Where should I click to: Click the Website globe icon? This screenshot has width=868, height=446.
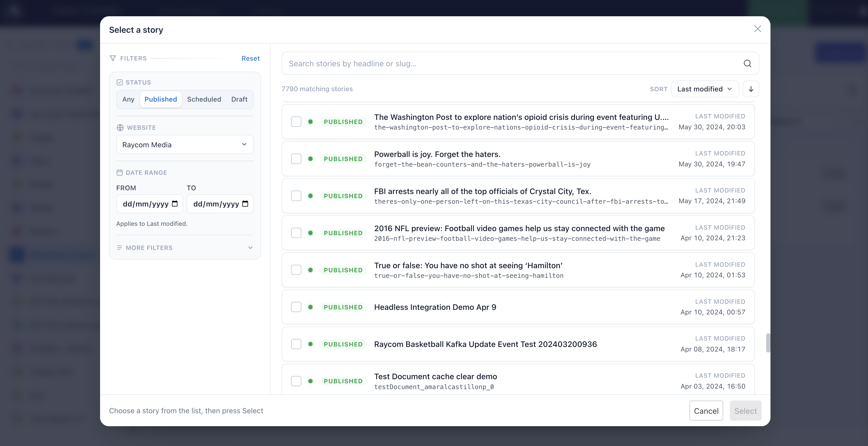click(x=120, y=128)
